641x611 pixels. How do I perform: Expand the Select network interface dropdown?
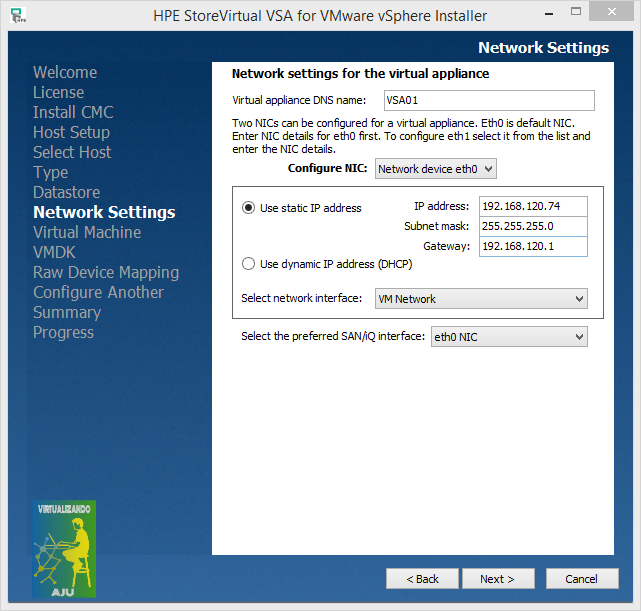481,299
